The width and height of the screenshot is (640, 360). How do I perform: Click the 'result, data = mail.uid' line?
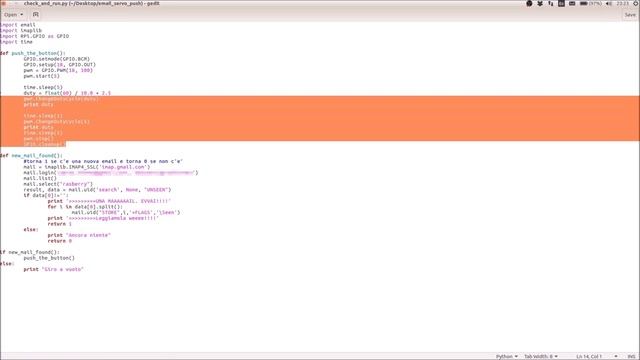[97, 190]
